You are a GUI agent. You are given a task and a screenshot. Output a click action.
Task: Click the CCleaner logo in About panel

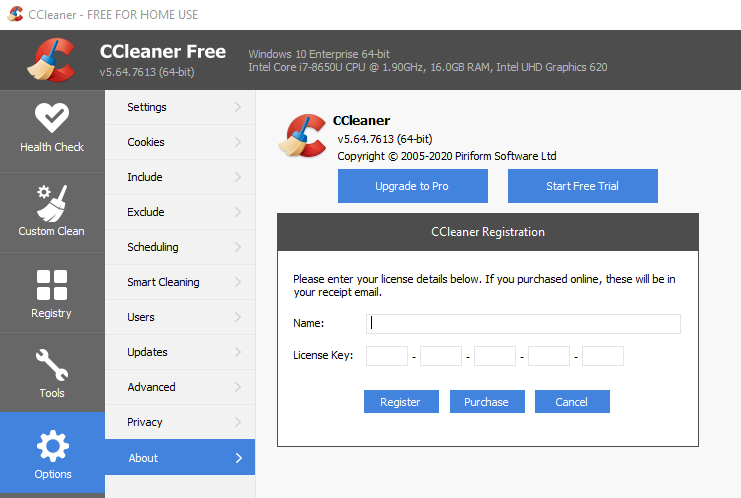305,137
